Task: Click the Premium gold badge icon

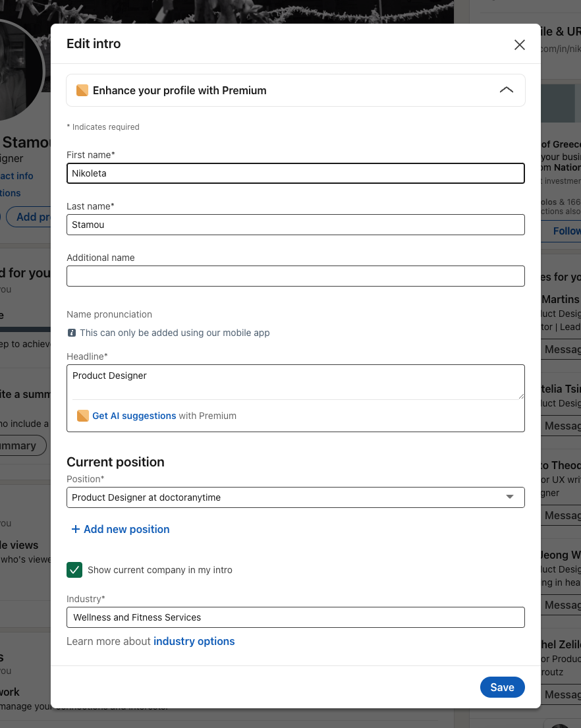Action: click(x=82, y=90)
